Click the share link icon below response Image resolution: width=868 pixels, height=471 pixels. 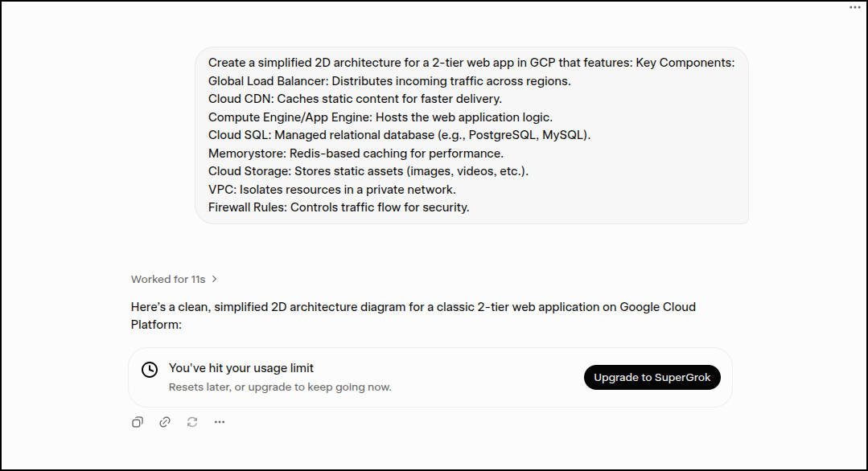pyautogui.click(x=165, y=422)
